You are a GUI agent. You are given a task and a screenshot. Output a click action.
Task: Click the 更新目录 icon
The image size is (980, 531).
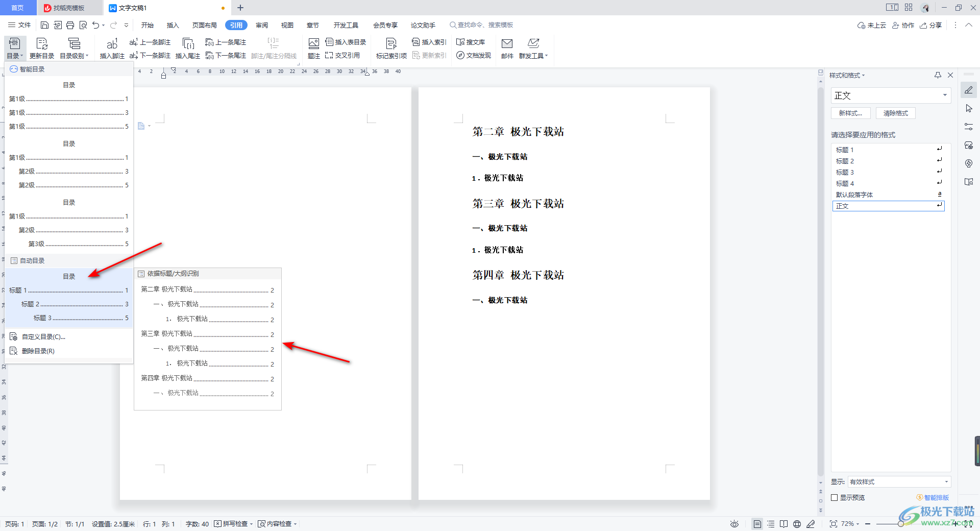41,47
